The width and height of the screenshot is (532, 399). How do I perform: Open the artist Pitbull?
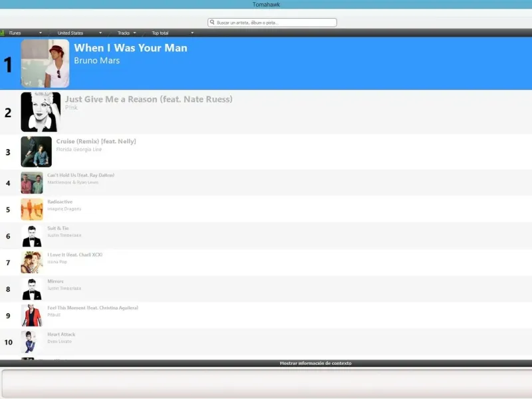[x=54, y=315]
